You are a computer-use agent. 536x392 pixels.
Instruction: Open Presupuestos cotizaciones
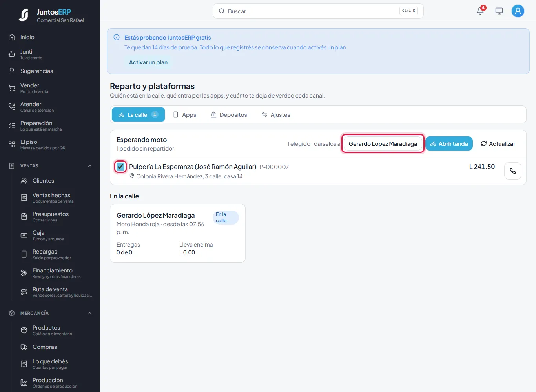click(56, 216)
